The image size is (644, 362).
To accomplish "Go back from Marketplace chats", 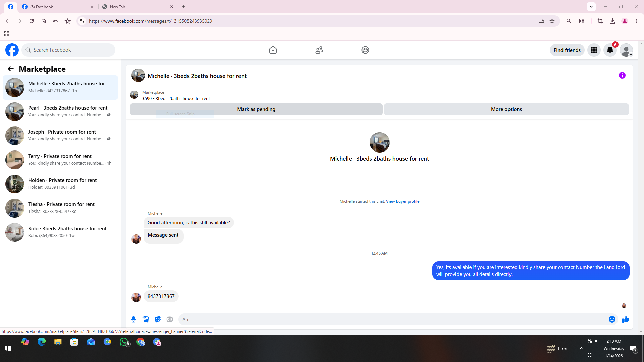I will (x=11, y=69).
